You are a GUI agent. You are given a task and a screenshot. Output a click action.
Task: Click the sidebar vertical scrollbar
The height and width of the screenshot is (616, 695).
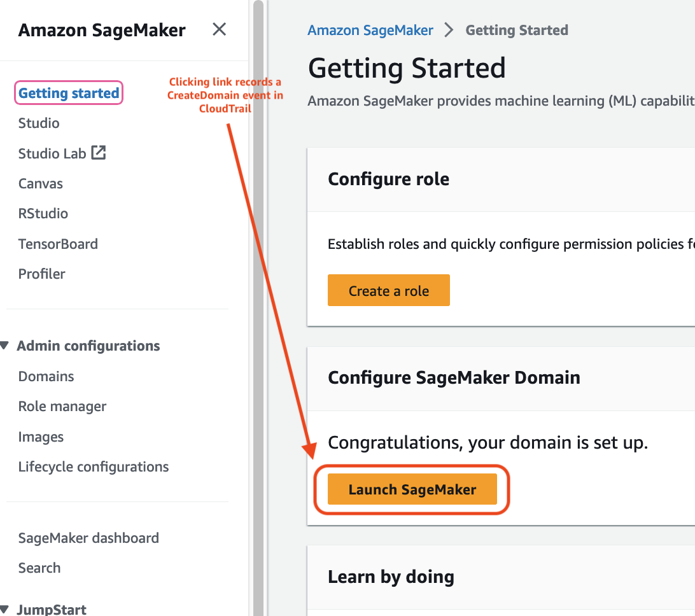pos(258,308)
